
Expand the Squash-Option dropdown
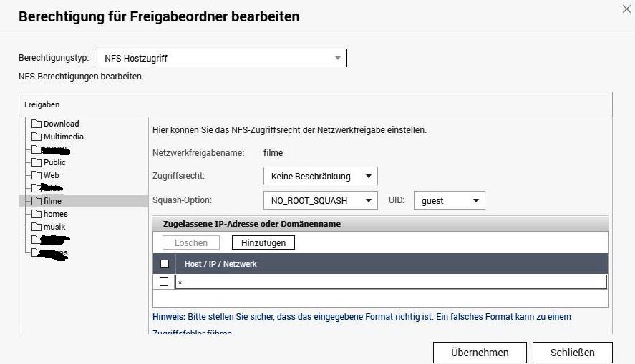tap(320, 201)
